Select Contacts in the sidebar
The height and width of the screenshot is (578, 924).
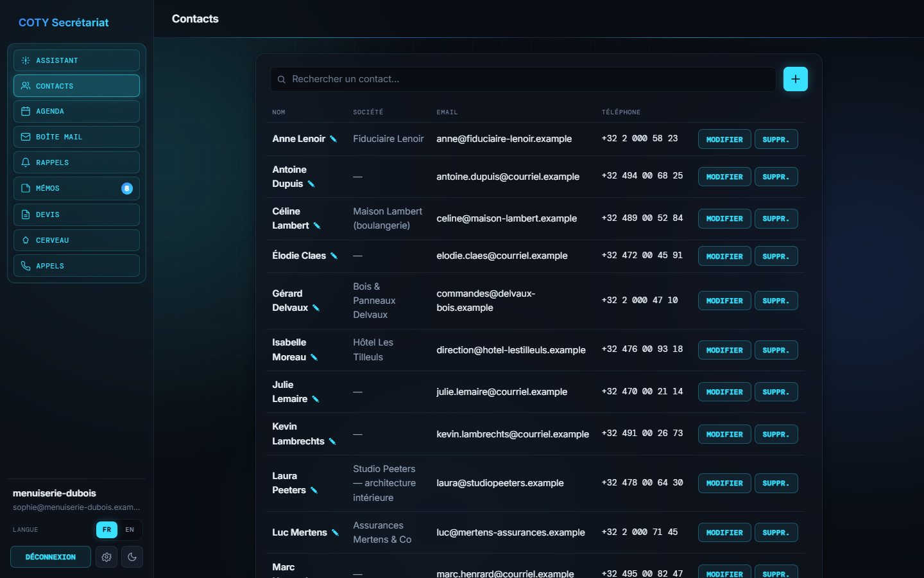coord(76,86)
